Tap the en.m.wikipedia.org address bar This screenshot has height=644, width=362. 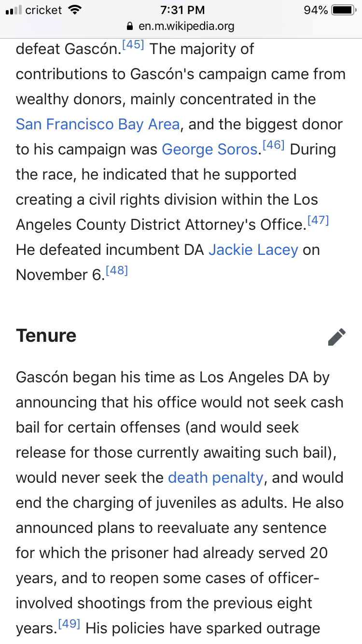pos(186,26)
